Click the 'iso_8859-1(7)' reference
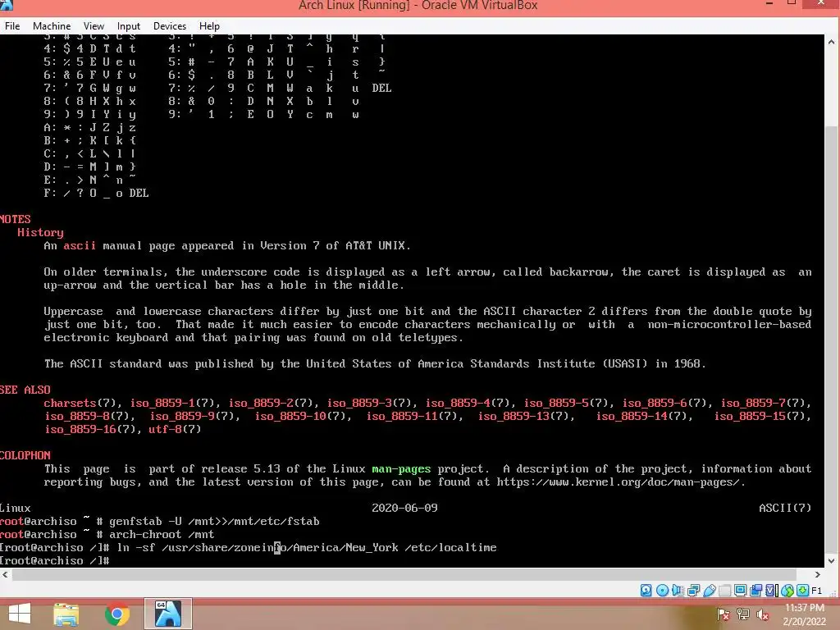 point(172,403)
